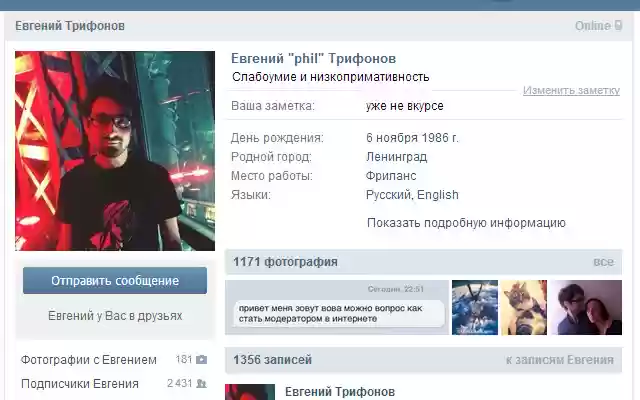Click hometown value Ленинград
The width and height of the screenshot is (640, 400).
pyautogui.click(x=396, y=157)
